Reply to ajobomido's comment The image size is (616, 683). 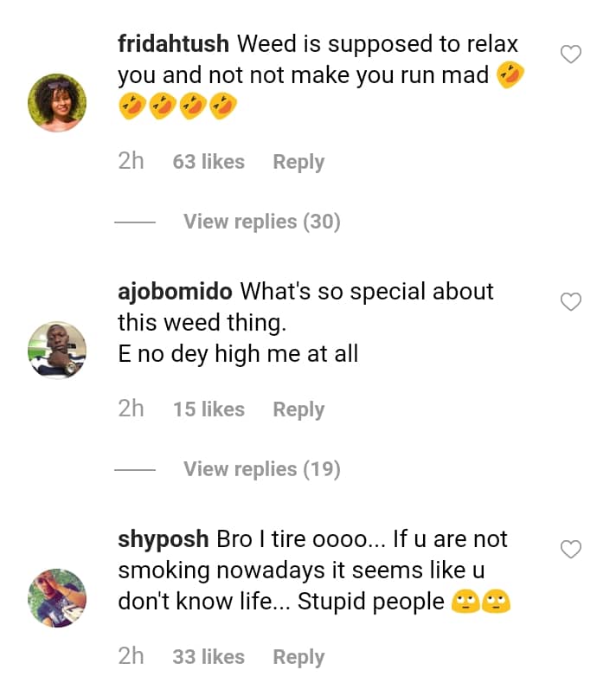click(x=298, y=409)
